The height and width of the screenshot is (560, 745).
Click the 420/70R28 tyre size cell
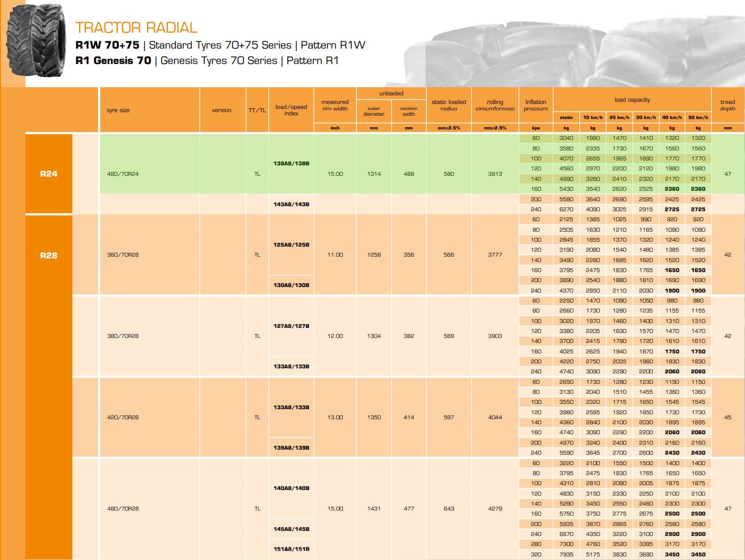click(123, 417)
